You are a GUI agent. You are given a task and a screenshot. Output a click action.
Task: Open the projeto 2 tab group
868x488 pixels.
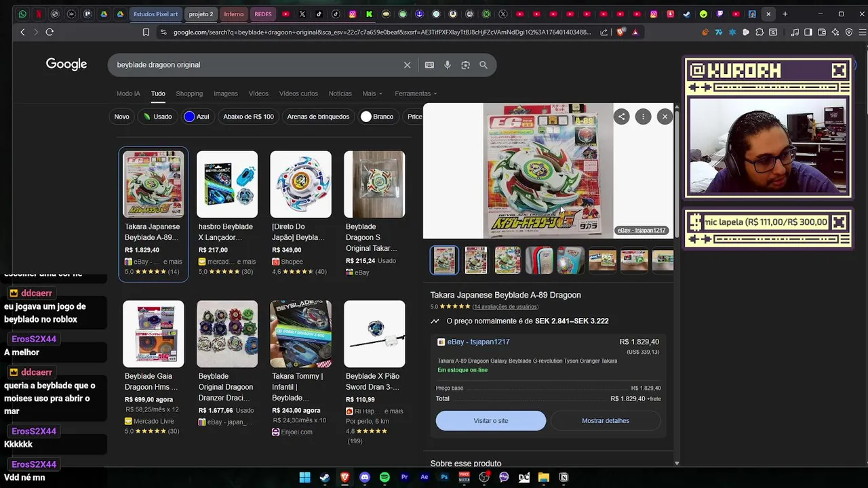[x=201, y=14]
